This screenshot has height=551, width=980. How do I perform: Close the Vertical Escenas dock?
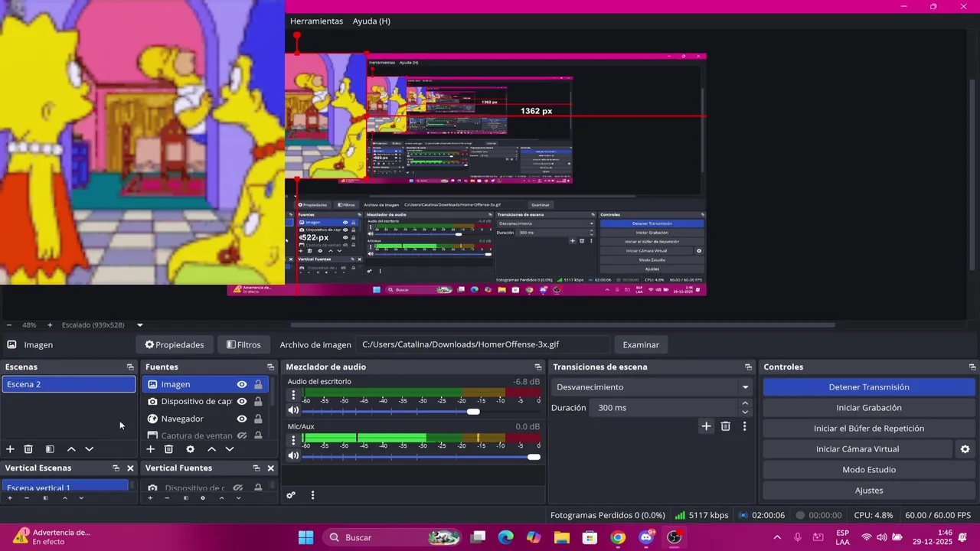pos(130,468)
